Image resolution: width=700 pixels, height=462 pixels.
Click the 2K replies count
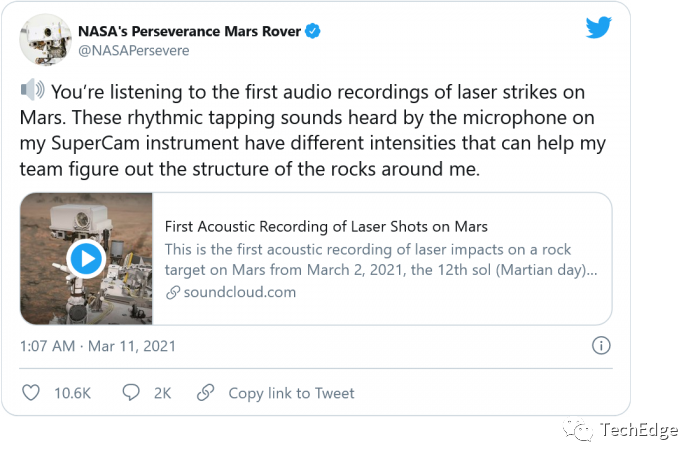tap(162, 393)
